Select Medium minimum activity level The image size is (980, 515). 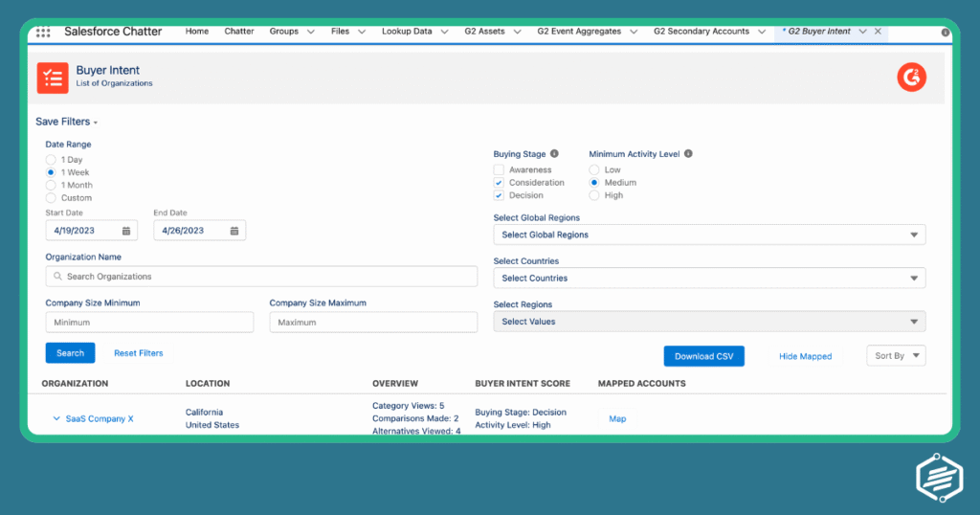tap(593, 183)
